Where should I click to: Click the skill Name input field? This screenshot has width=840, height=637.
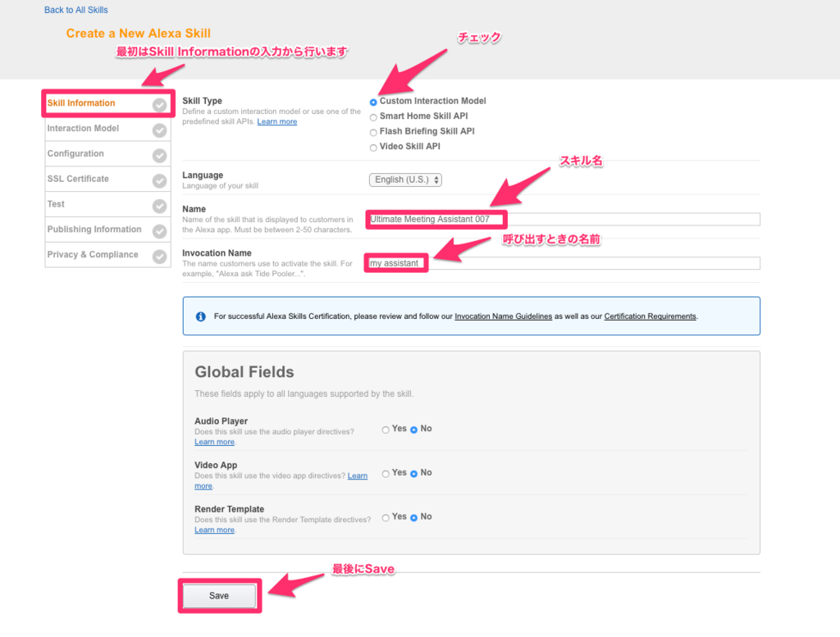564,219
